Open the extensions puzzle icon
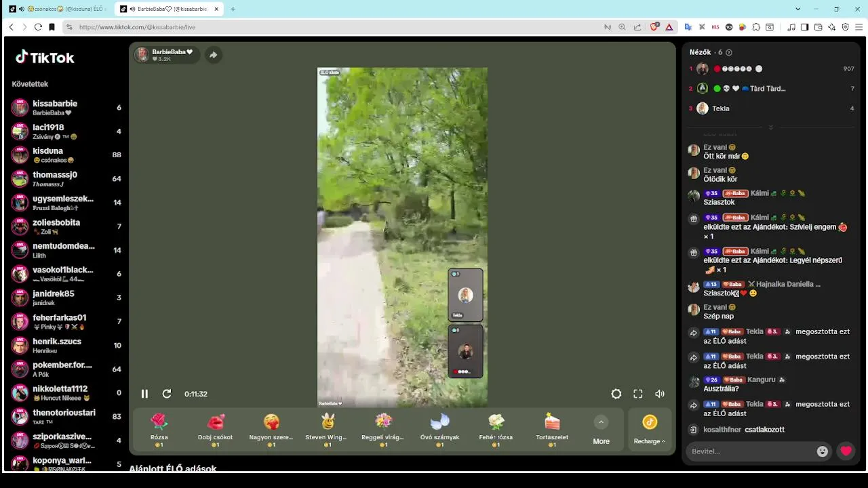This screenshot has width=868, height=488. tap(756, 27)
